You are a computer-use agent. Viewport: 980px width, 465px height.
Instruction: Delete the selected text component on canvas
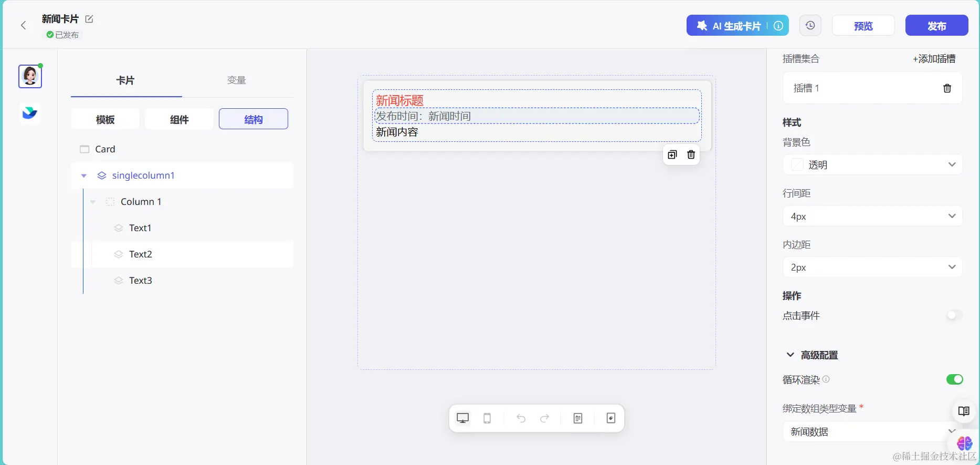coord(691,154)
